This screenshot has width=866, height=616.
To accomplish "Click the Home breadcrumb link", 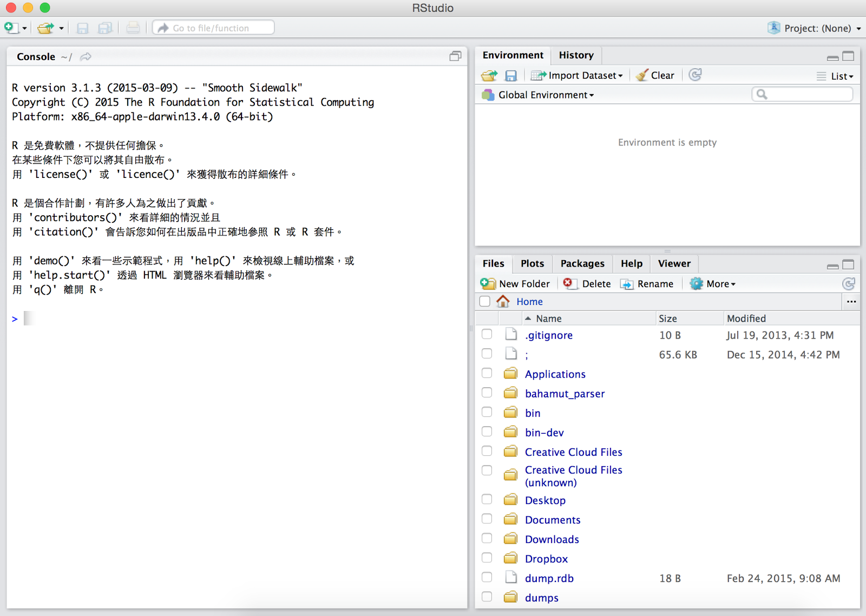I will (529, 302).
